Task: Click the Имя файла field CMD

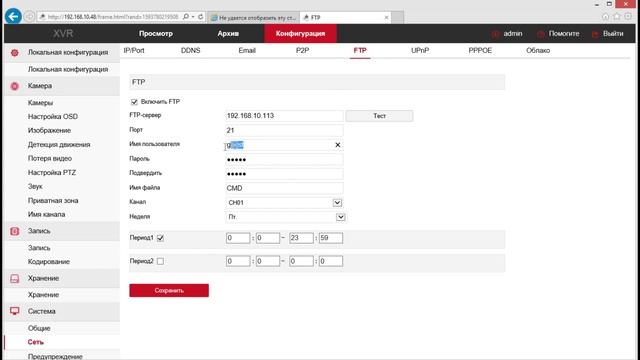Action: pyautogui.click(x=284, y=188)
